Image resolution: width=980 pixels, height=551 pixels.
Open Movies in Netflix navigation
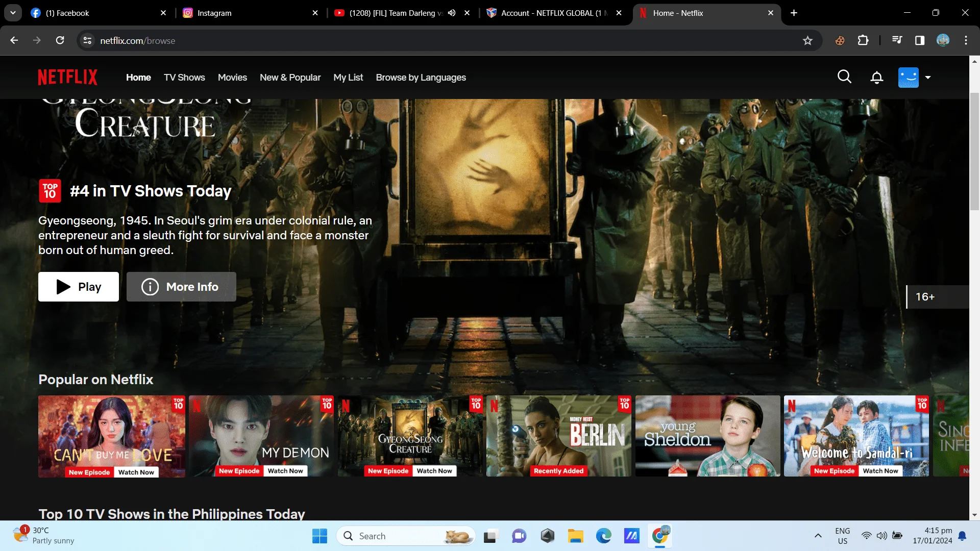[232, 78]
